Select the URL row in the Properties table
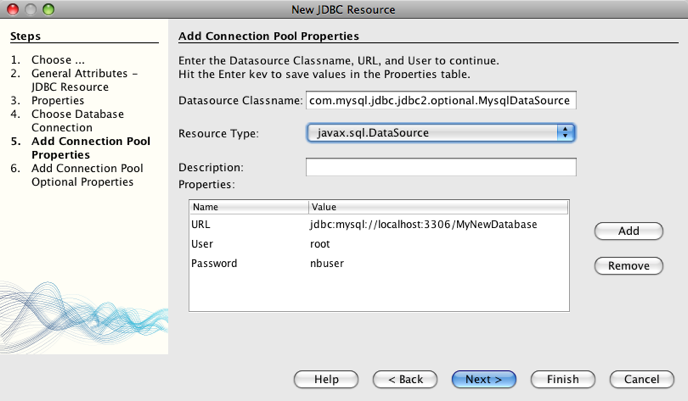This screenshot has width=688, height=401. [x=379, y=224]
